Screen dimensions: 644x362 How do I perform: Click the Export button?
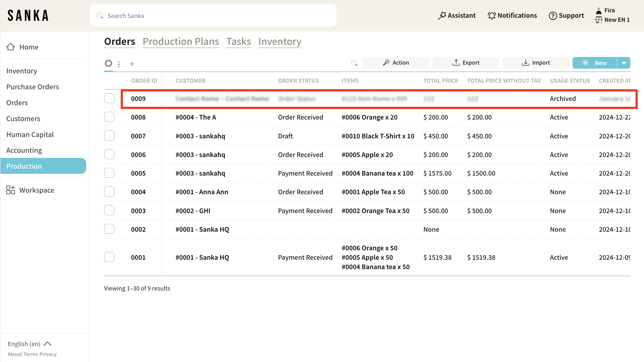[466, 63]
